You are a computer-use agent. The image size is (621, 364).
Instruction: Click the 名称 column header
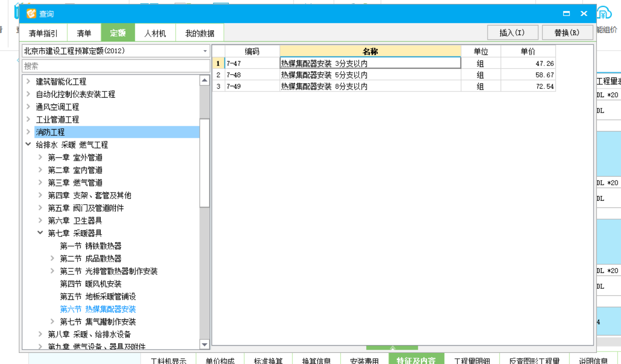click(x=370, y=51)
